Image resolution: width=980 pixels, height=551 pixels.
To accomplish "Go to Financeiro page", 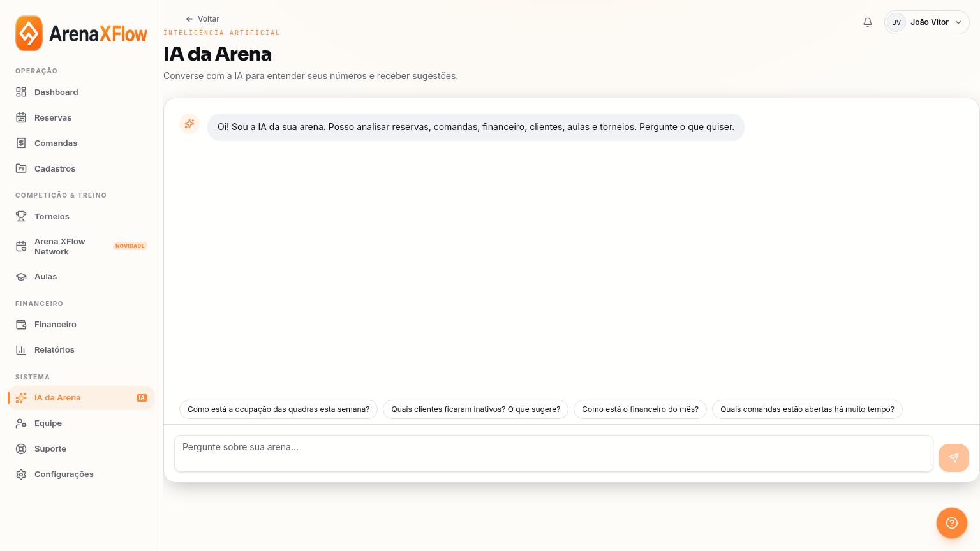I will click(81, 324).
